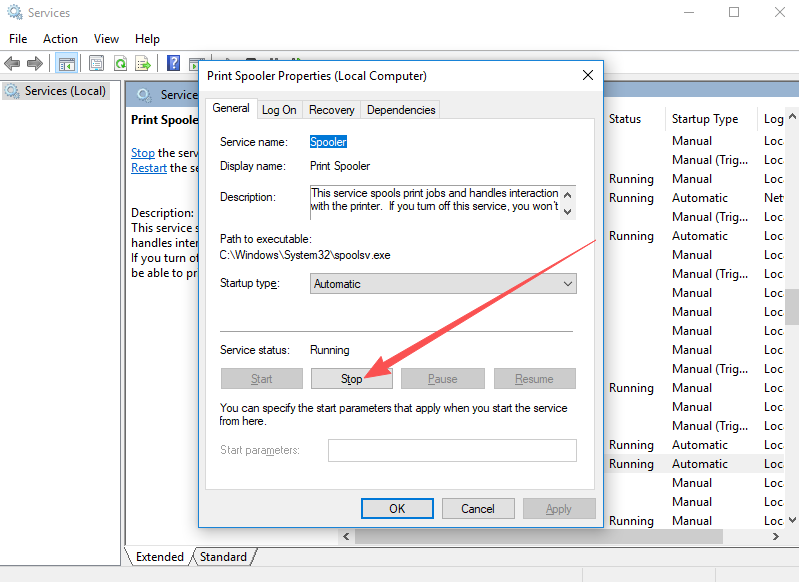
Task: Click the Net cell in the Log On column
Action: pos(774,198)
